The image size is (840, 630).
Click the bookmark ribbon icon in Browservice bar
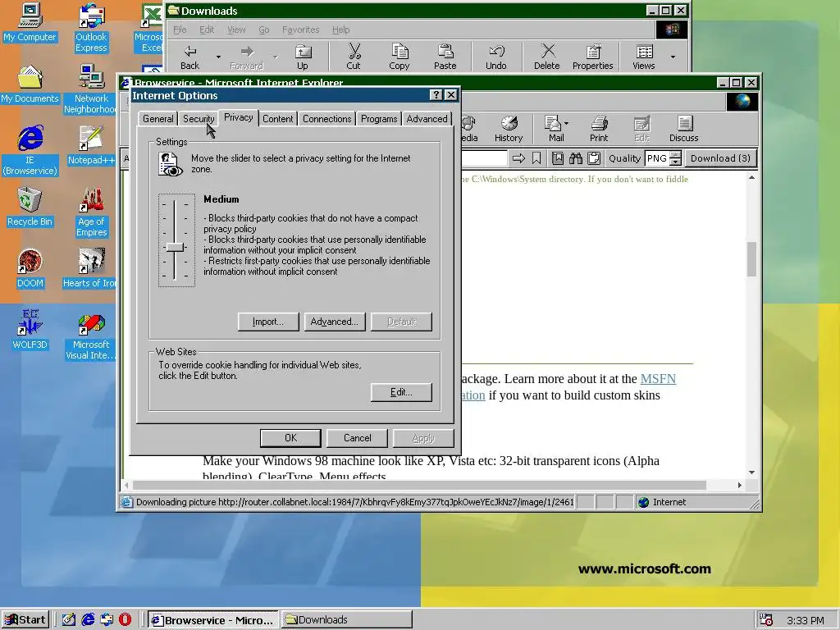536,158
